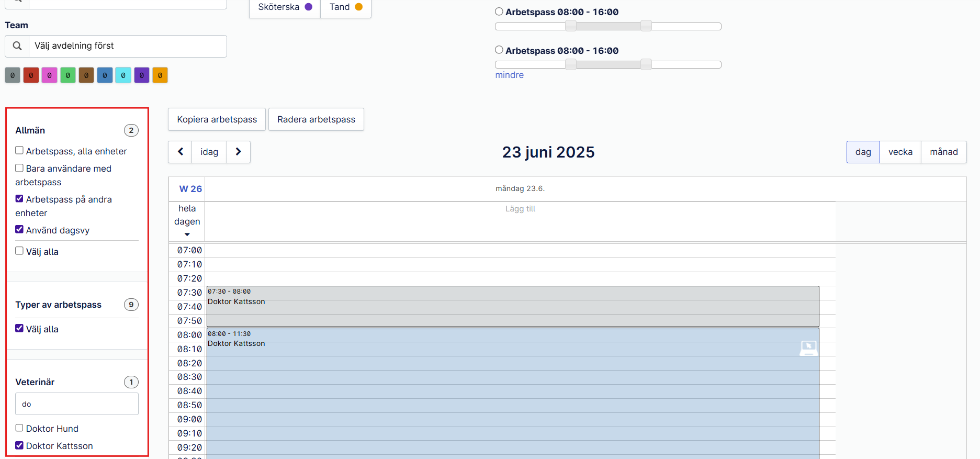Click Lägg till in all-day row
This screenshot has height=459, width=980.
click(520, 209)
